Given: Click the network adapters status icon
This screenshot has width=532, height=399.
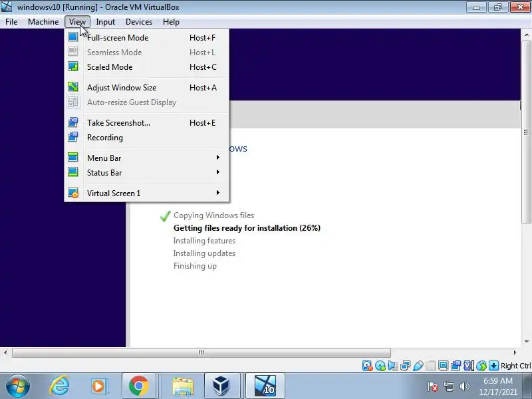Looking at the screenshot, I should 405,365.
